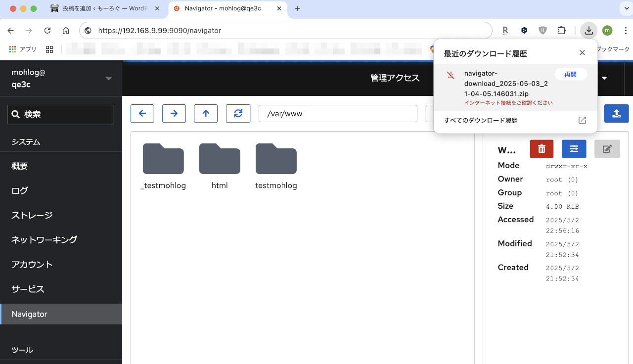The width and height of the screenshot is (633, 364).
Task: Click the Navigator back arrow button
Action: (x=142, y=113)
